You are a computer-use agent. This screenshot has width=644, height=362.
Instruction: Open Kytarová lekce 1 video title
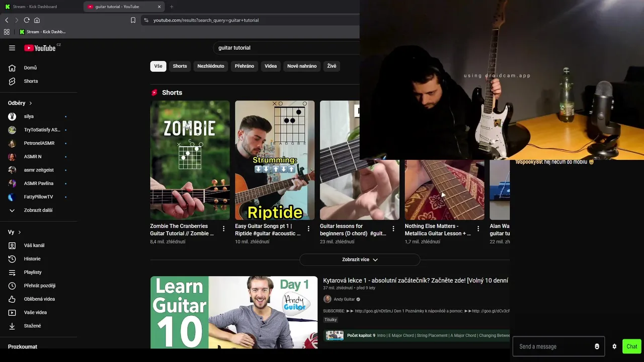pyautogui.click(x=416, y=281)
